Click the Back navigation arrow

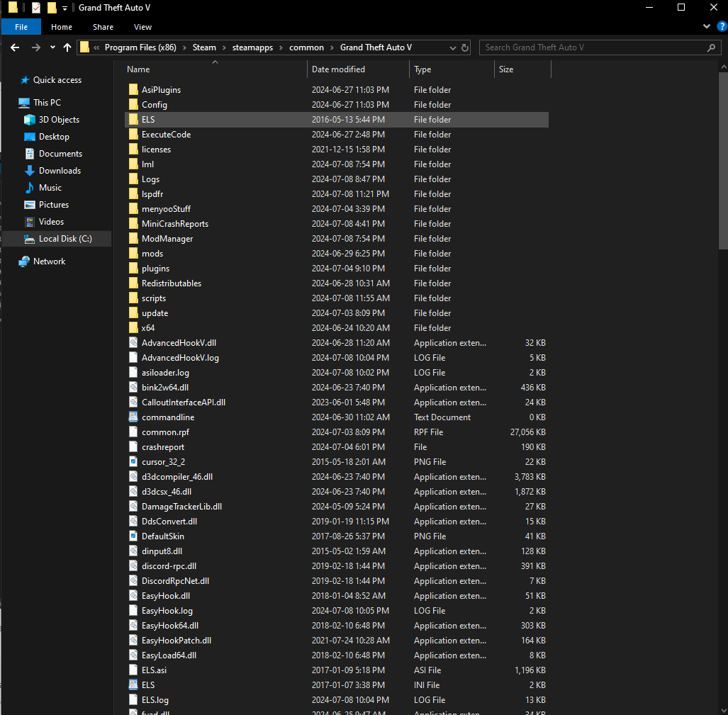[x=15, y=47]
